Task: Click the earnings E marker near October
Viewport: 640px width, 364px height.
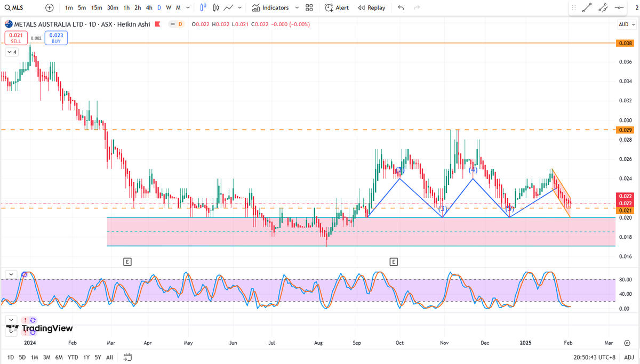Action: (394, 262)
